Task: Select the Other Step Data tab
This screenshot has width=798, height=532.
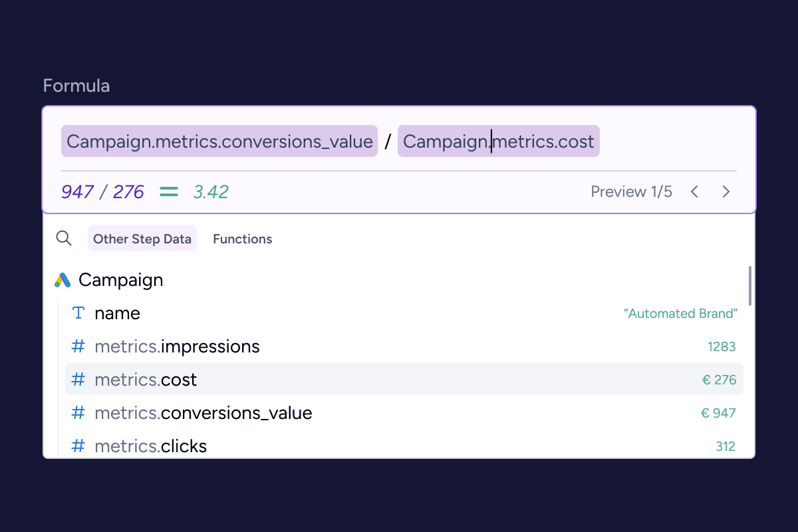Action: click(x=142, y=239)
